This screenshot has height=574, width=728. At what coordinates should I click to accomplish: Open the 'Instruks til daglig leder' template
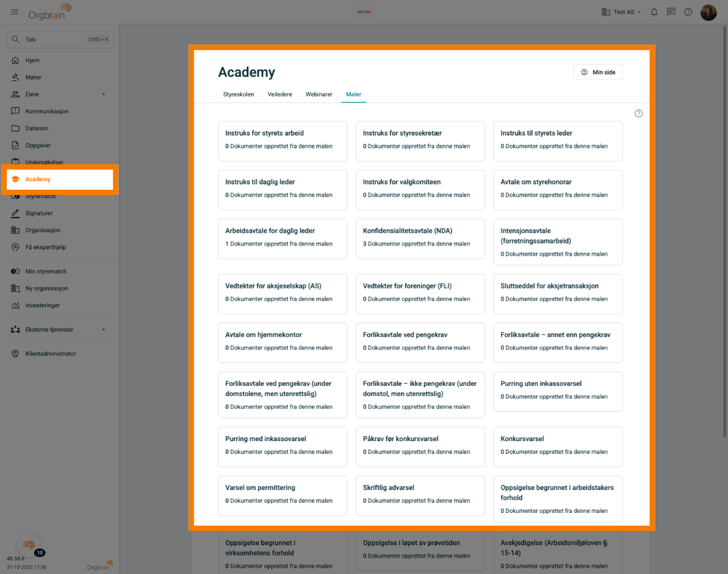tap(283, 190)
